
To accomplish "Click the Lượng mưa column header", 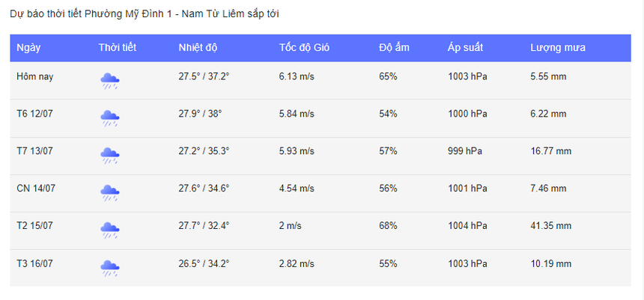I will tap(558, 48).
